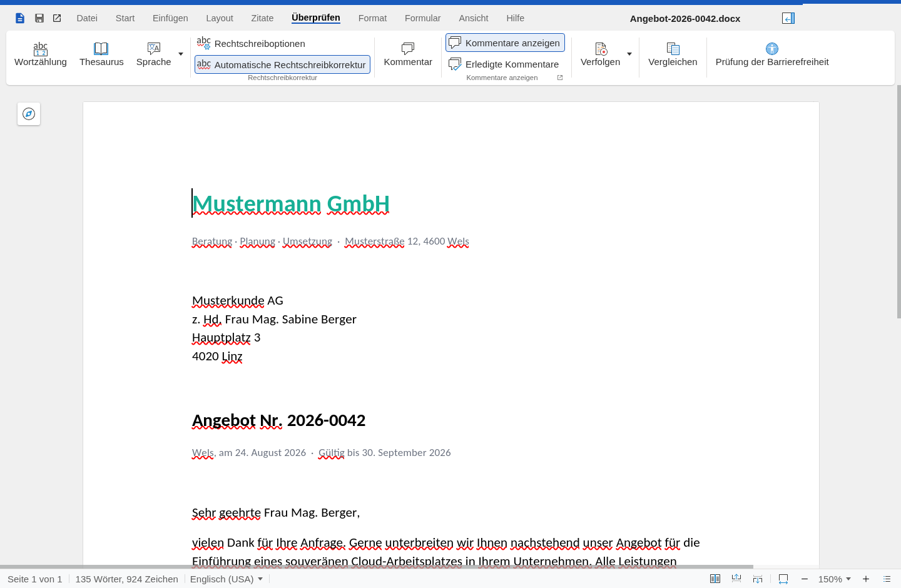Viewport: 901px width, 588px height.
Task: Open the Thesaurus tool
Action: click(101, 55)
